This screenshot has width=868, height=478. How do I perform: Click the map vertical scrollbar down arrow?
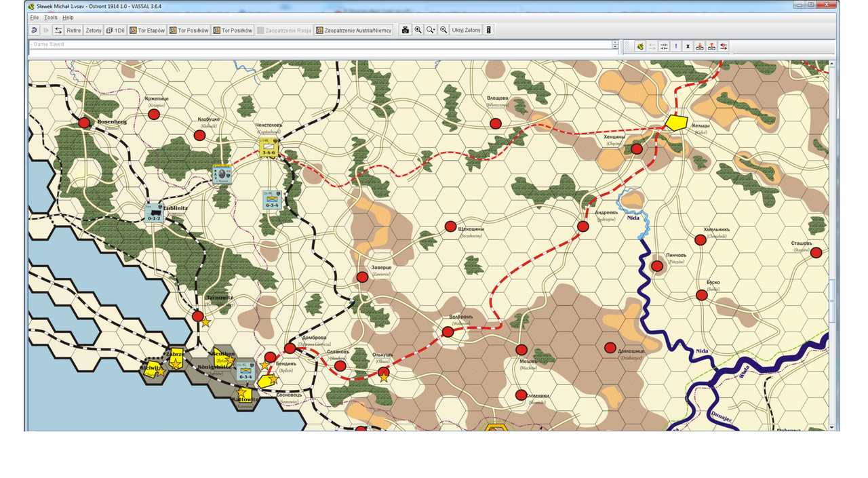[833, 427]
